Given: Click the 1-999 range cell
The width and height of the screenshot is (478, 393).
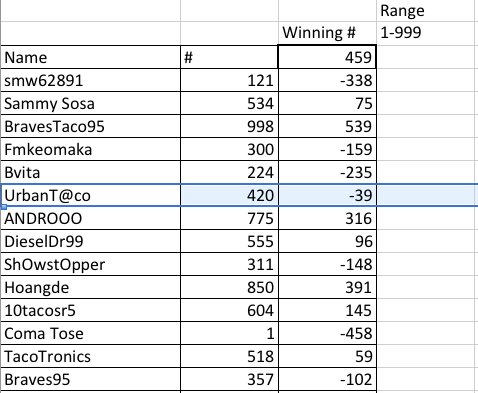Looking at the screenshot, I should coord(425,33).
